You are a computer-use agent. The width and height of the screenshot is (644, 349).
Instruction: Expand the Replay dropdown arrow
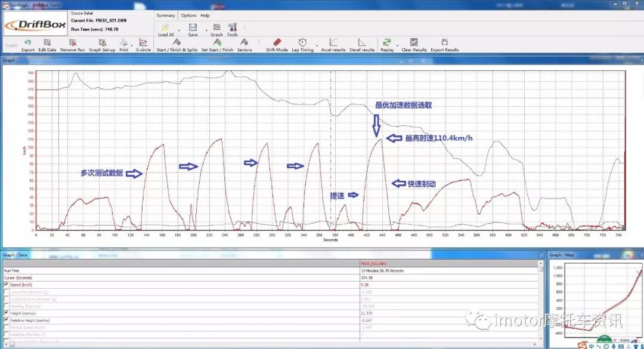coord(397,45)
